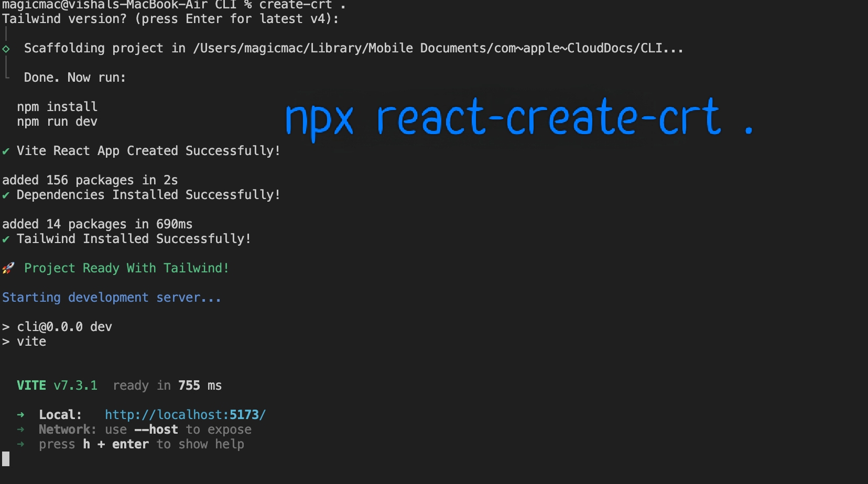Image resolution: width=868 pixels, height=484 pixels.
Task: Click the 'ready in 755 ms' text
Action: [167, 386]
